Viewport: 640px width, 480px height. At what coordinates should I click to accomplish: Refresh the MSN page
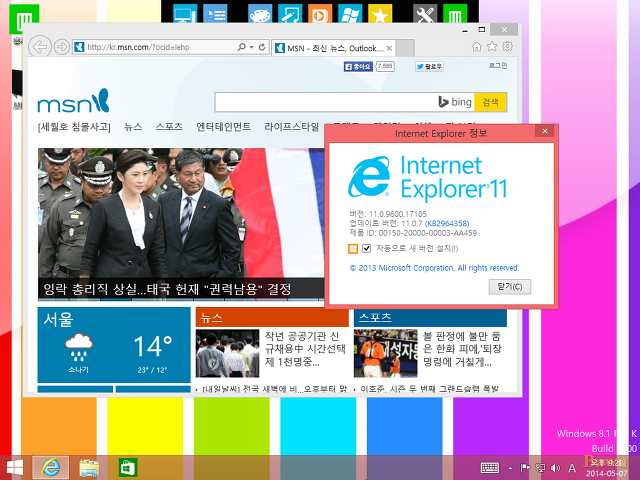point(262,47)
